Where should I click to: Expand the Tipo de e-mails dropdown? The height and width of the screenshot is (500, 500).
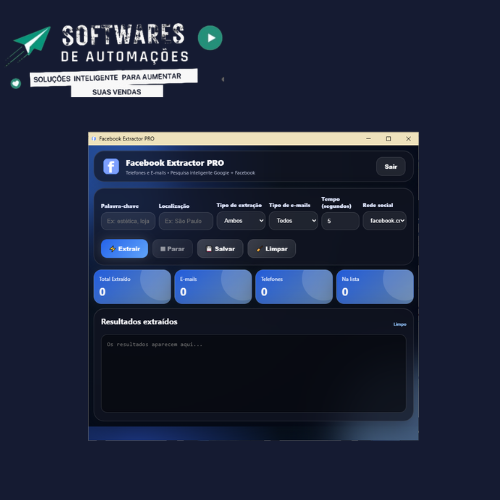click(293, 221)
